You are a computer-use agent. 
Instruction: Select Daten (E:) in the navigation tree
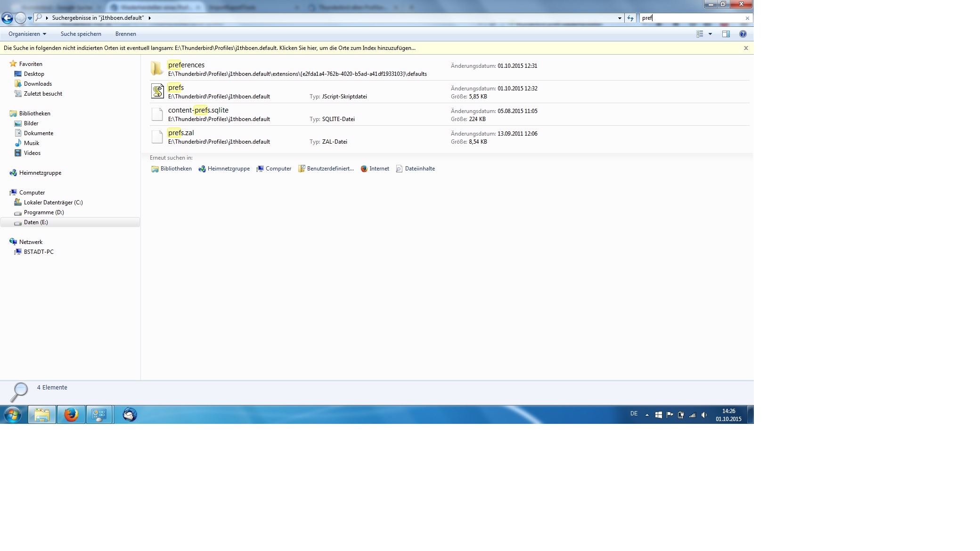tap(36, 222)
